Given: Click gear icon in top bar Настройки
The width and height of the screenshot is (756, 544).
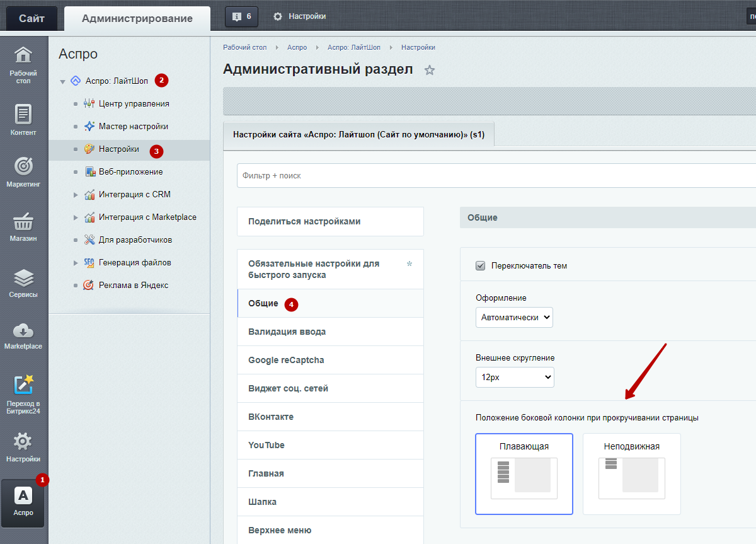Looking at the screenshot, I should 278,16.
